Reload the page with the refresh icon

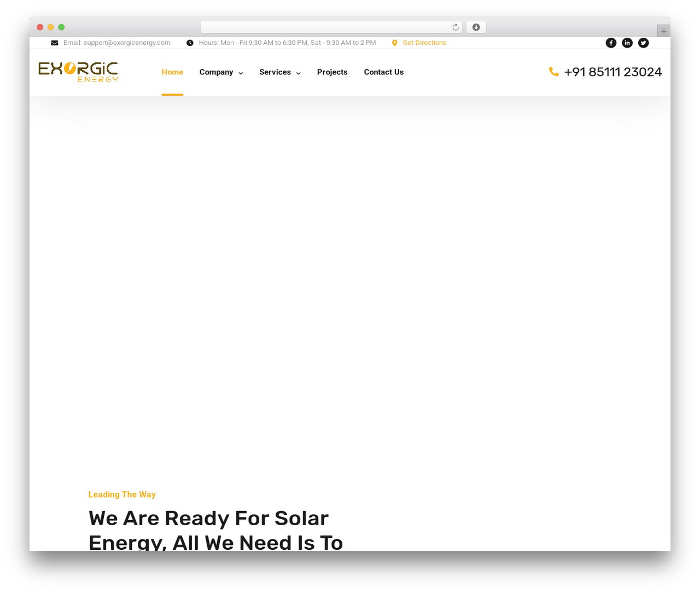click(x=456, y=27)
